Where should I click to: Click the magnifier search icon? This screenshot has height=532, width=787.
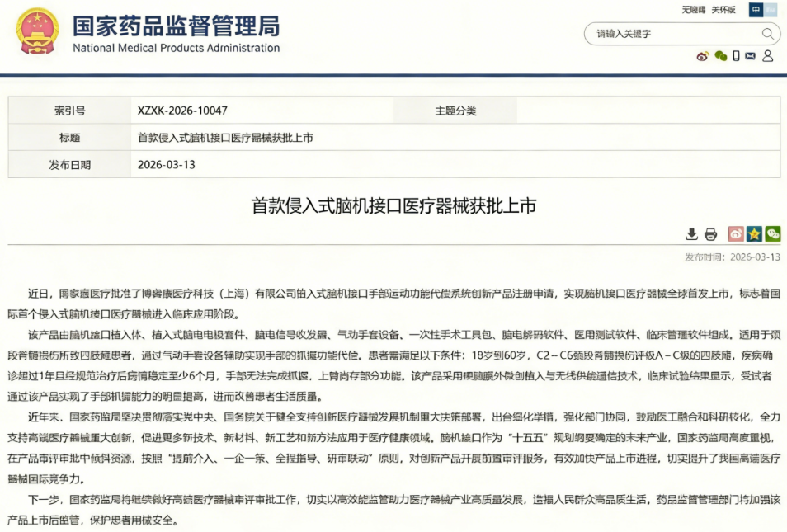click(767, 34)
